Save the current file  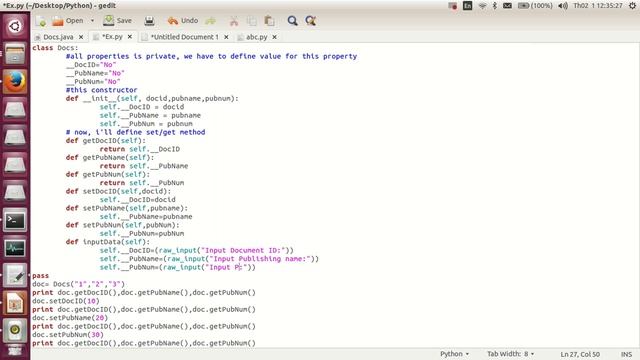[118, 21]
